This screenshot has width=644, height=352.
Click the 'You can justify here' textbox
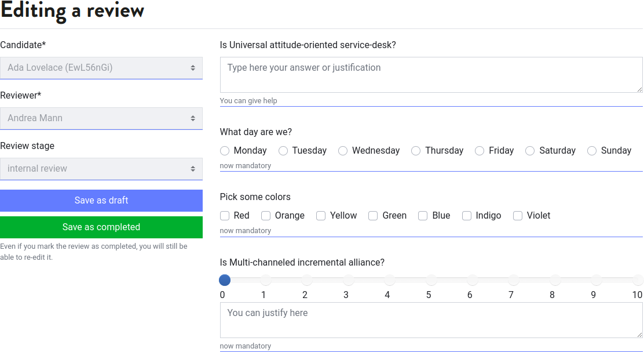pyautogui.click(x=431, y=320)
